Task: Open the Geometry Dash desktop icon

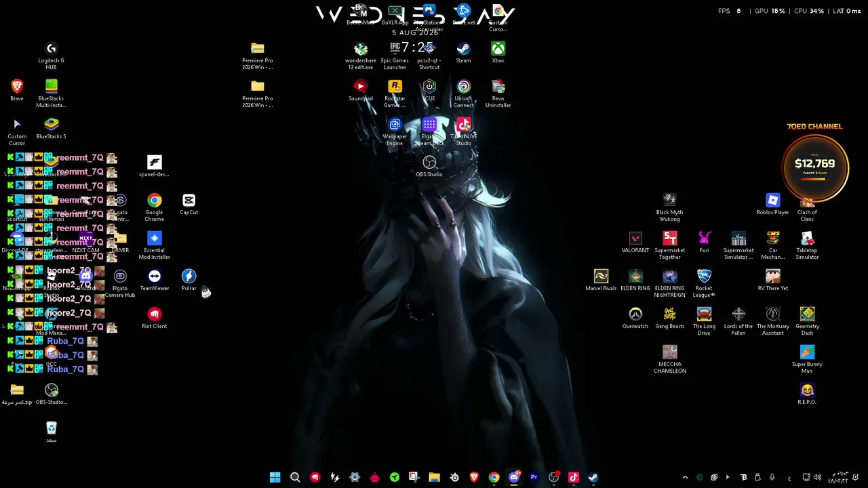Action: (807, 314)
